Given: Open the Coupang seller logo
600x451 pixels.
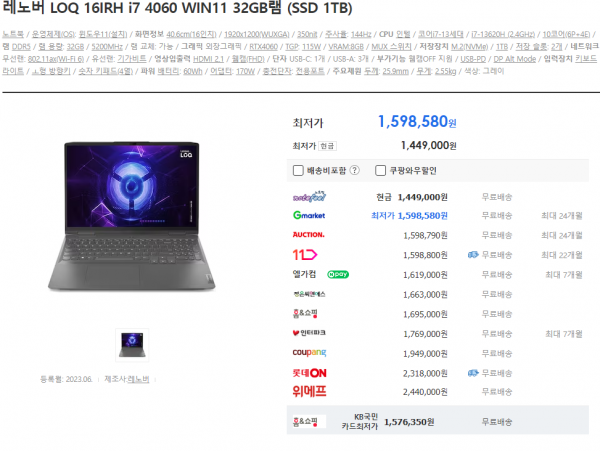Looking at the screenshot, I should 309,352.
